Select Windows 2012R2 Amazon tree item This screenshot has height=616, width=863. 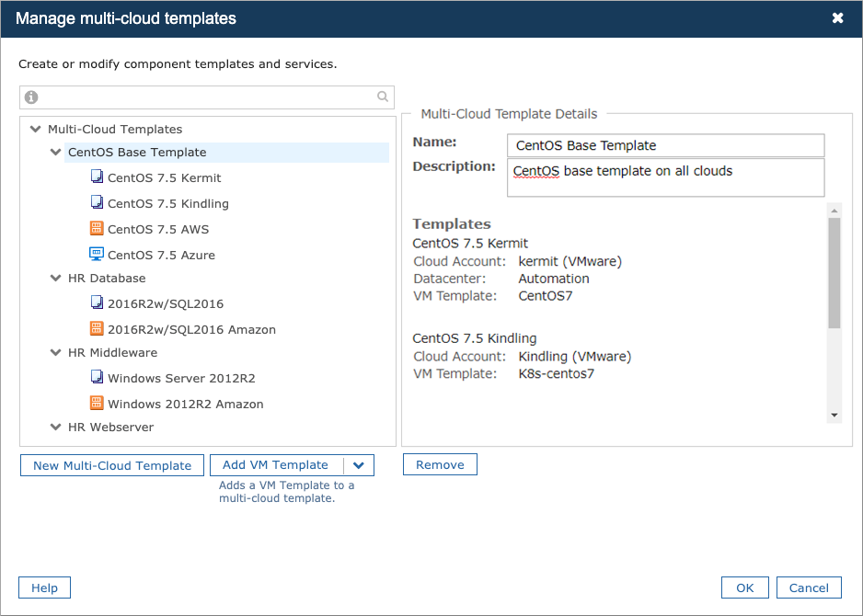(x=186, y=405)
